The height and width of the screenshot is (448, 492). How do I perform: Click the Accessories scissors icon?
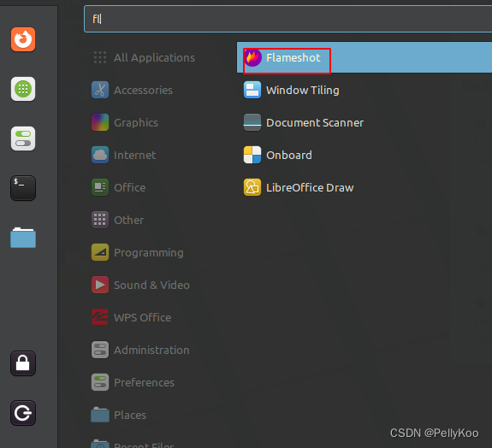click(100, 90)
